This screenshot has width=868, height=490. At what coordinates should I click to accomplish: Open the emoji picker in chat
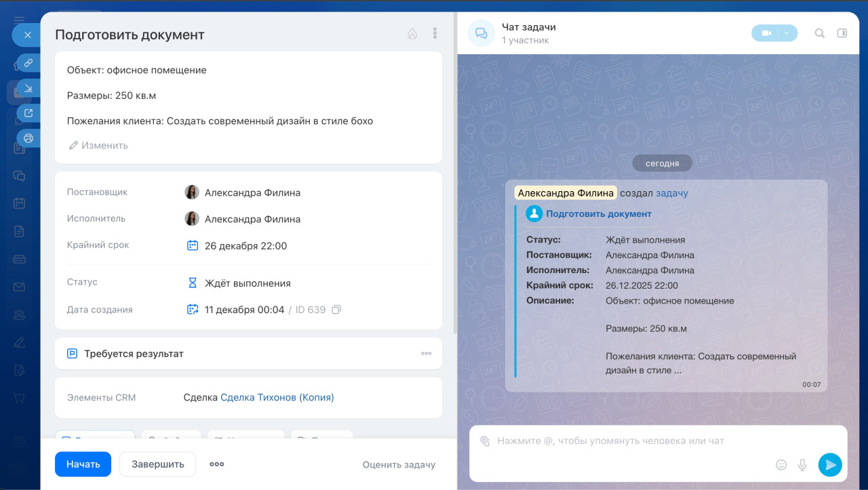[x=781, y=465]
